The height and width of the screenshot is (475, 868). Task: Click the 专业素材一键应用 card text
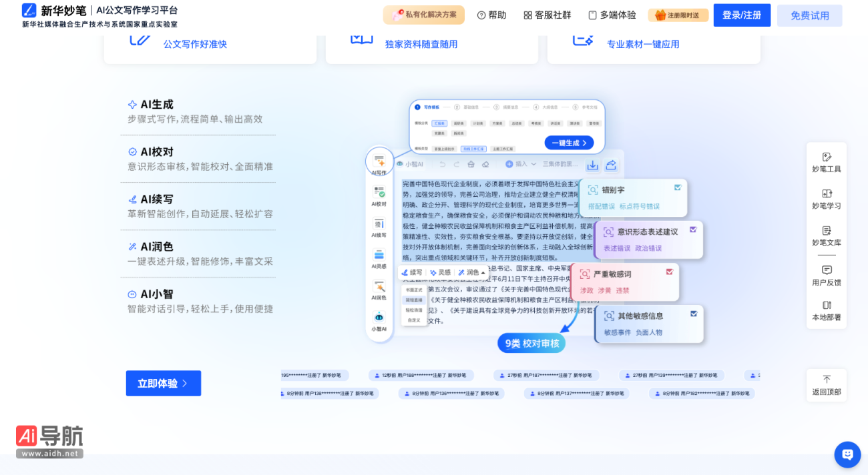pyautogui.click(x=643, y=44)
